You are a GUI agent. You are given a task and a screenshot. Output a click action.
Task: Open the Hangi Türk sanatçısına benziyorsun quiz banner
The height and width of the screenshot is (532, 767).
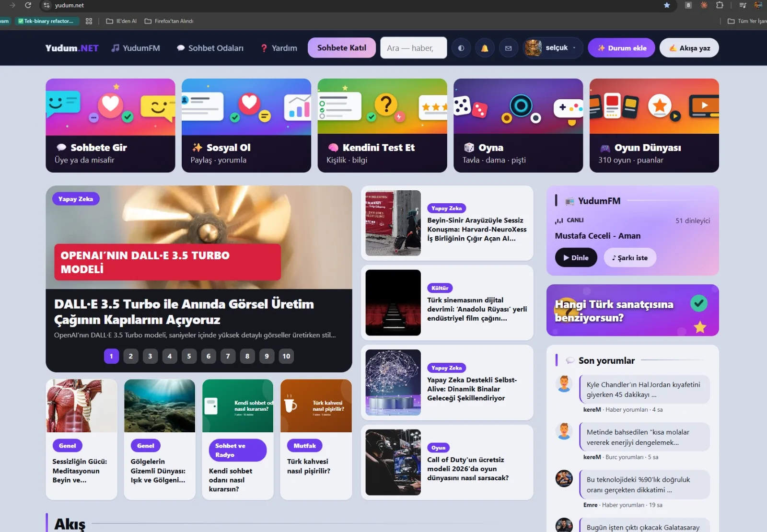click(633, 310)
